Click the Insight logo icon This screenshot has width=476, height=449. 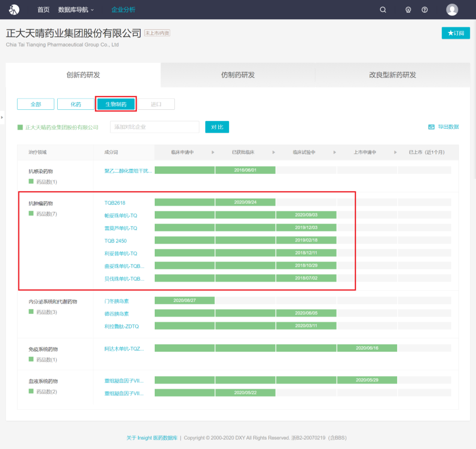[14, 10]
